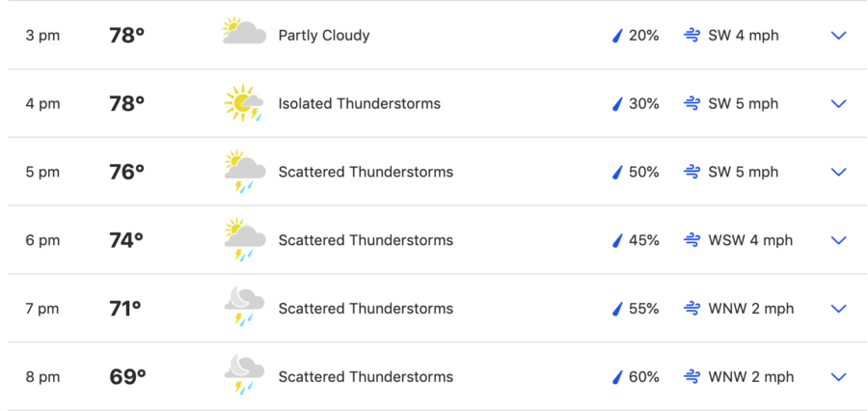Screen dimensions: 868x411
Task: Click the thunderstorm weather icon at 6 pm
Action: coord(244,239)
